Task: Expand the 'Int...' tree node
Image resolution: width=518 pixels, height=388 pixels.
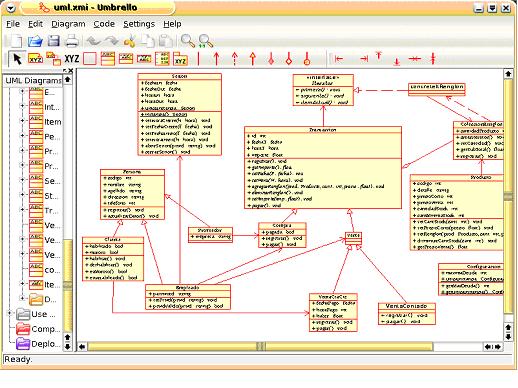Action: coord(22,105)
